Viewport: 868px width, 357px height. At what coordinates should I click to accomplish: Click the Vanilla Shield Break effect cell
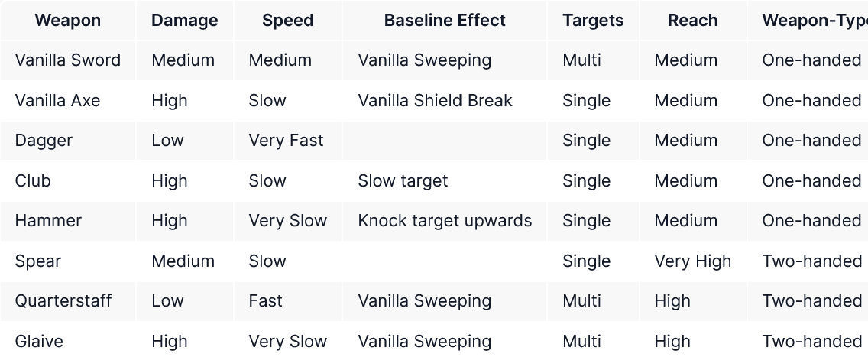435,101
